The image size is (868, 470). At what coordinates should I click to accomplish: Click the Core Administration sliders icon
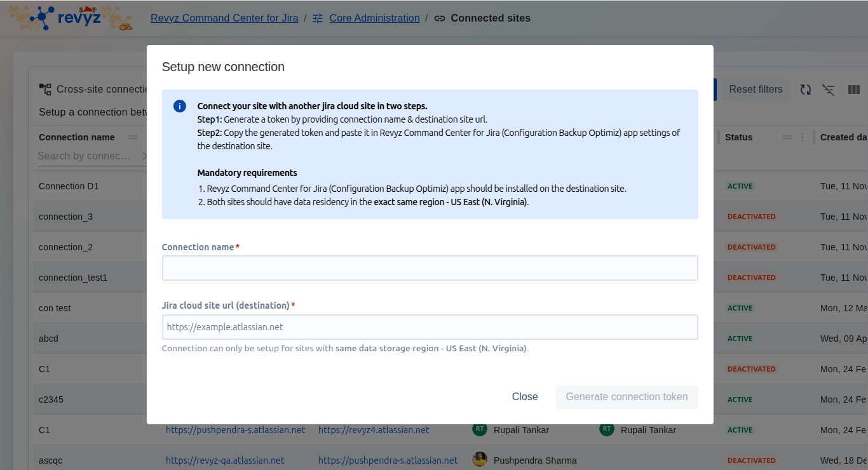click(318, 18)
